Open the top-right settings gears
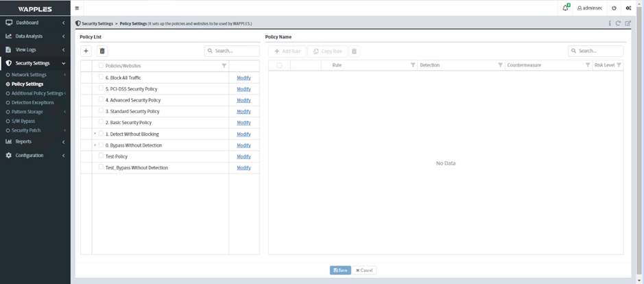This screenshot has width=644, height=284. click(628, 8)
